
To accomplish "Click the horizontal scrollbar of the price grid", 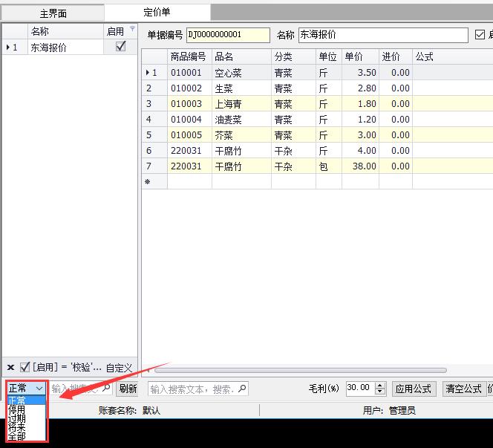I will 301,370.
